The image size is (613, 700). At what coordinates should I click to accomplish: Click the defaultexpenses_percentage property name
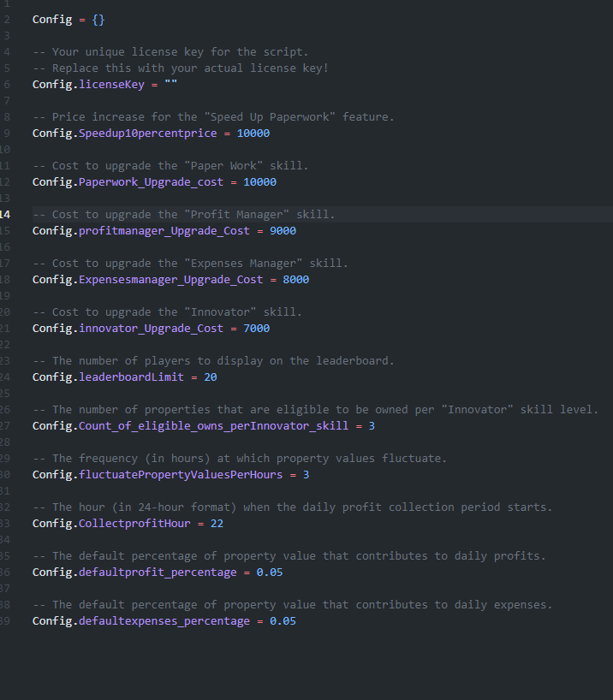(164, 620)
